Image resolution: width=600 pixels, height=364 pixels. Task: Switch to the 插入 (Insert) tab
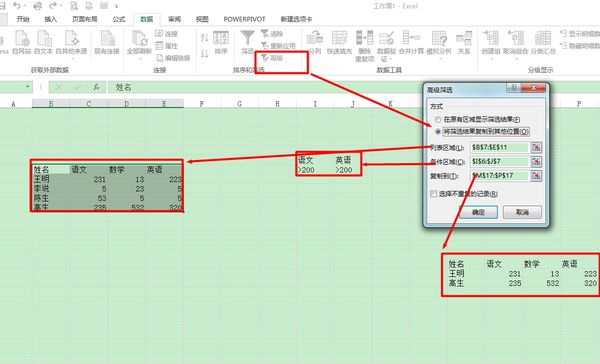(51, 19)
